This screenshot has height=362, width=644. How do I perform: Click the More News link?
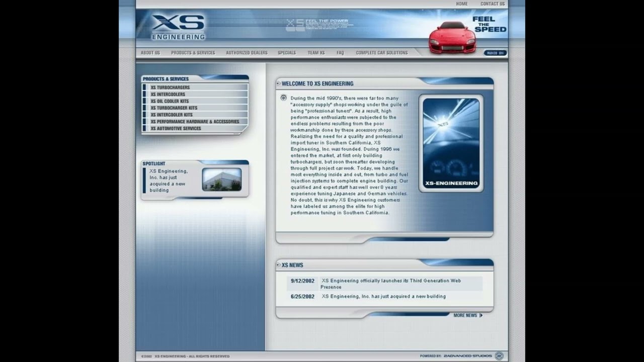[468, 315]
